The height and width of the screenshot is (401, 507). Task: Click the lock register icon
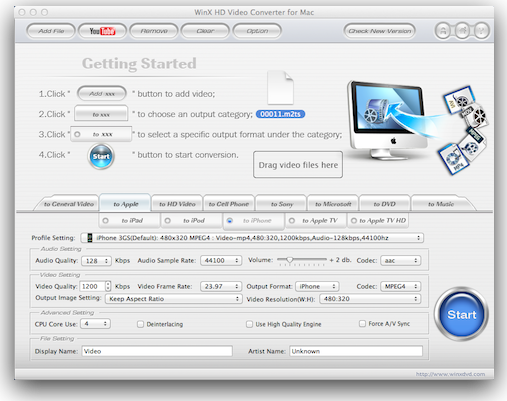(x=443, y=31)
